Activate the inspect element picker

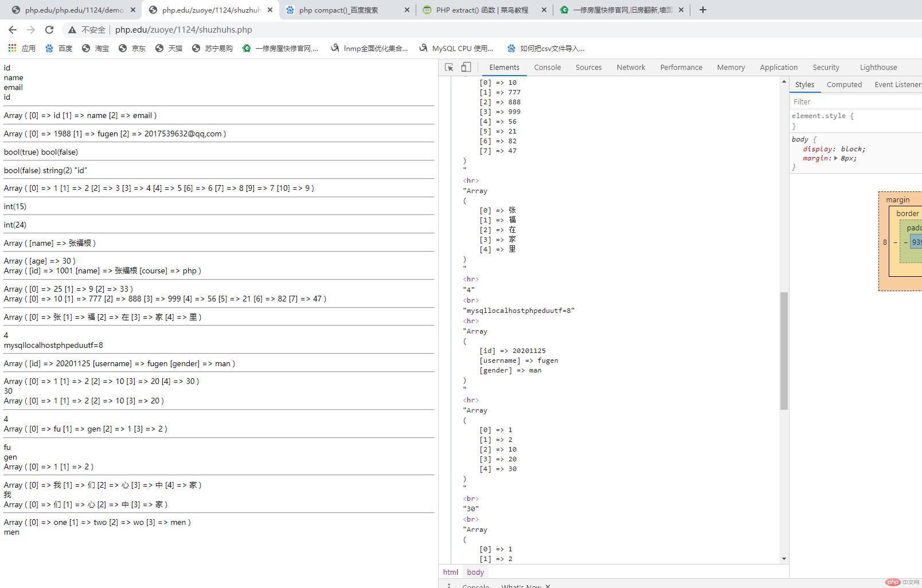449,67
